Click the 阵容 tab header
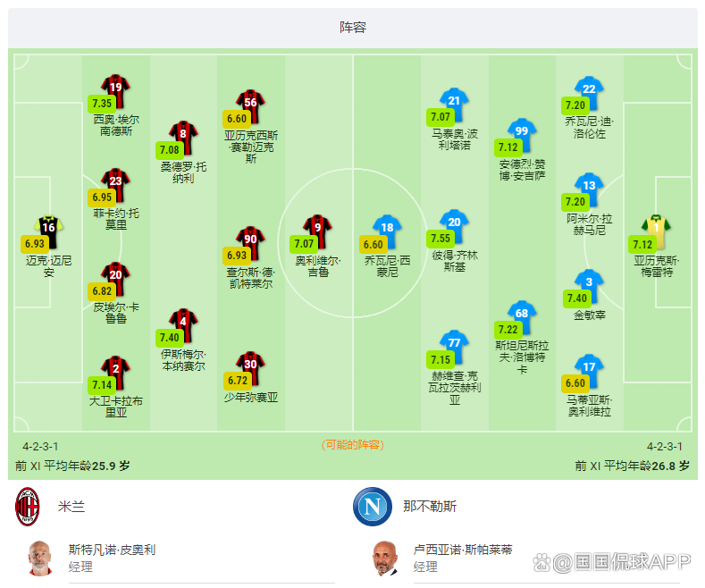 coord(353,28)
